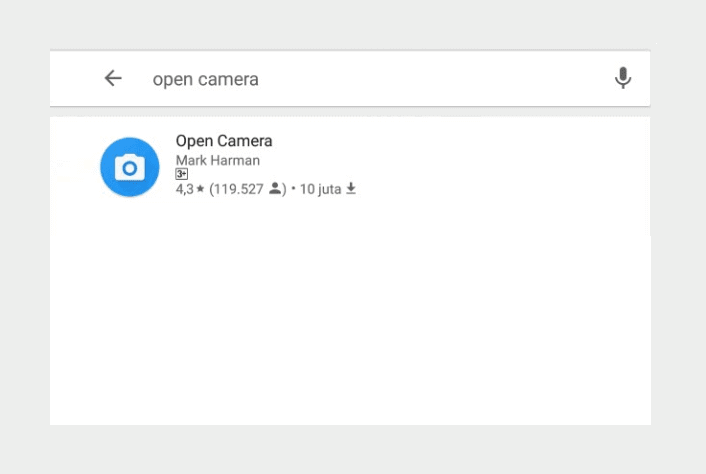Click the "10 juta" downloads text
Screen dimensions: 706x474
pyautogui.click(x=321, y=189)
